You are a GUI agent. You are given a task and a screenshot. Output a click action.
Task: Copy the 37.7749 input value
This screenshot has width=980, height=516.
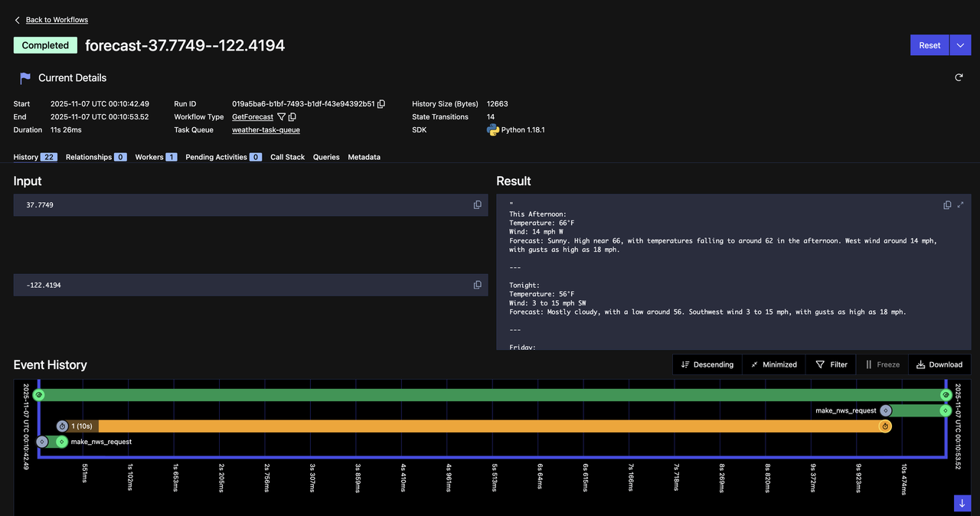[x=477, y=205]
